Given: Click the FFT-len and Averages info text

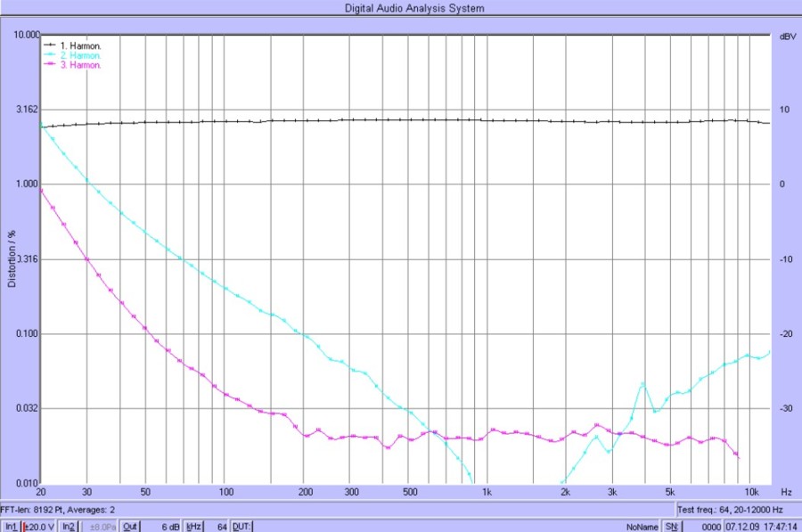Looking at the screenshot, I should 58,509.
